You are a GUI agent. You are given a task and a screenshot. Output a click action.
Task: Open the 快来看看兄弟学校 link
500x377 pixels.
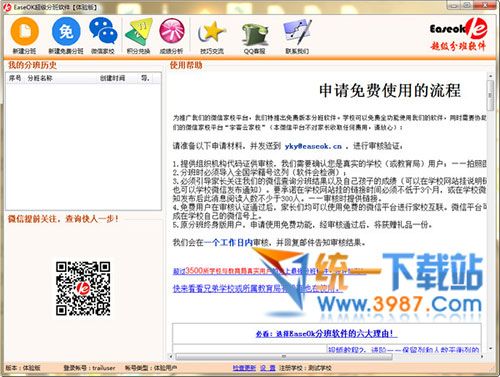point(257,289)
